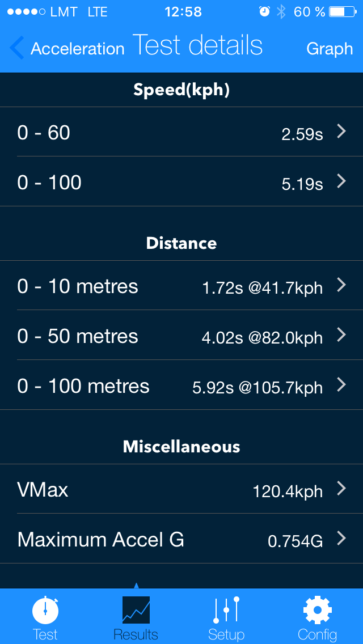Tap the Bluetooth status icon
The height and width of the screenshot is (644, 363).
click(281, 12)
